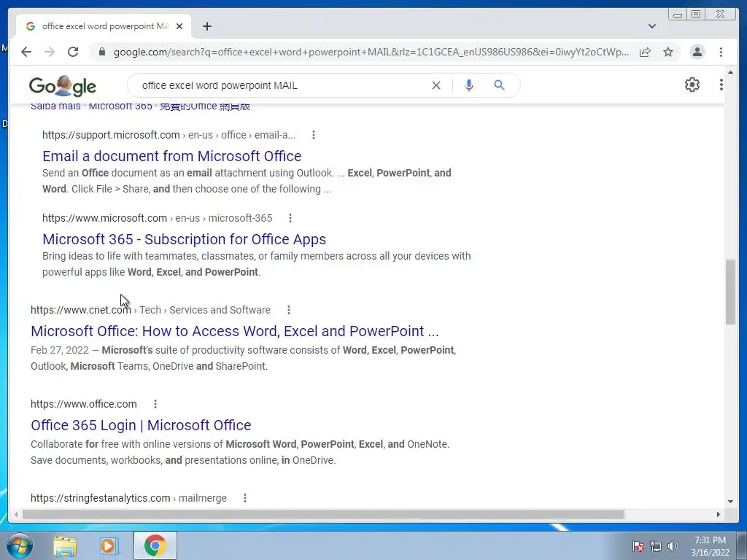Open options for the www.microsoft.com result
The height and width of the screenshot is (560, 747).
coord(290,218)
